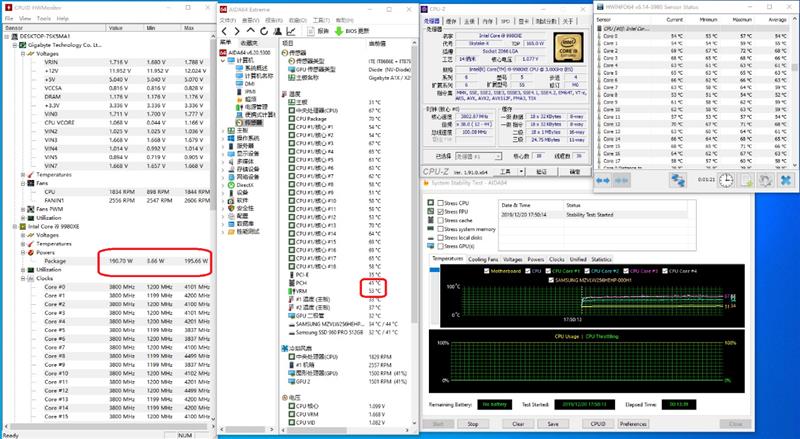Click Intel Core i9 logo in CPU-Z

[x=568, y=46]
